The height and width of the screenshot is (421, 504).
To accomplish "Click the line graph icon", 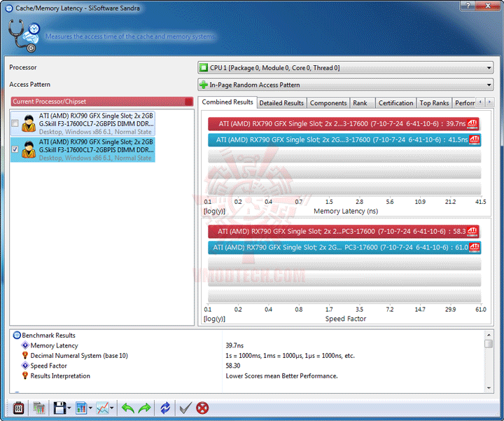I will 102,408.
